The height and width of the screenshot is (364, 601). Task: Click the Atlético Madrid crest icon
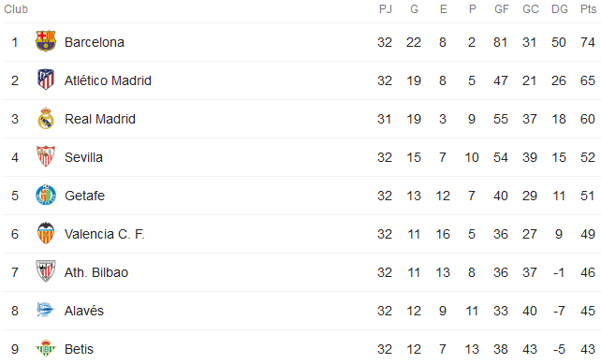(x=46, y=80)
